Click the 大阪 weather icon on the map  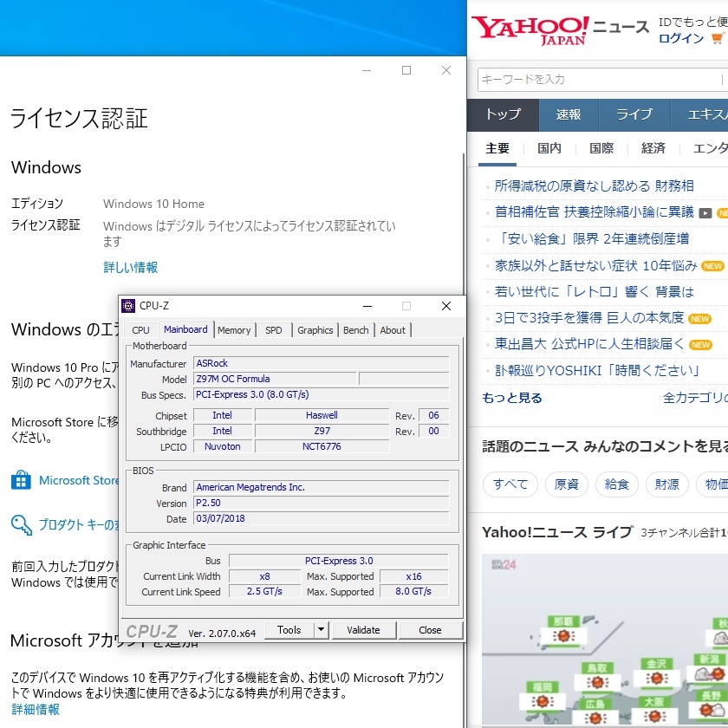(x=654, y=716)
